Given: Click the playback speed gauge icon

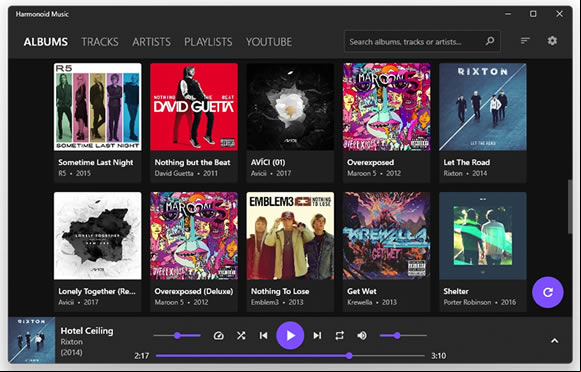Looking at the screenshot, I should coord(219,336).
